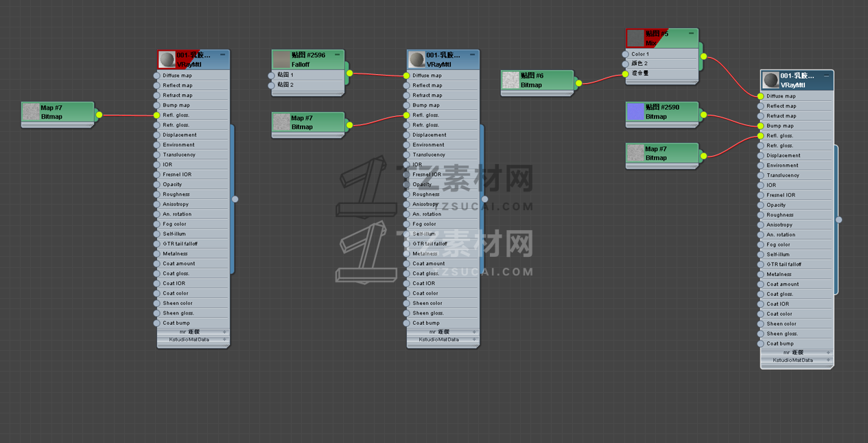
Task: Click Diffuse map socket on Falloff-fed VRayMtl
Action: pos(406,76)
